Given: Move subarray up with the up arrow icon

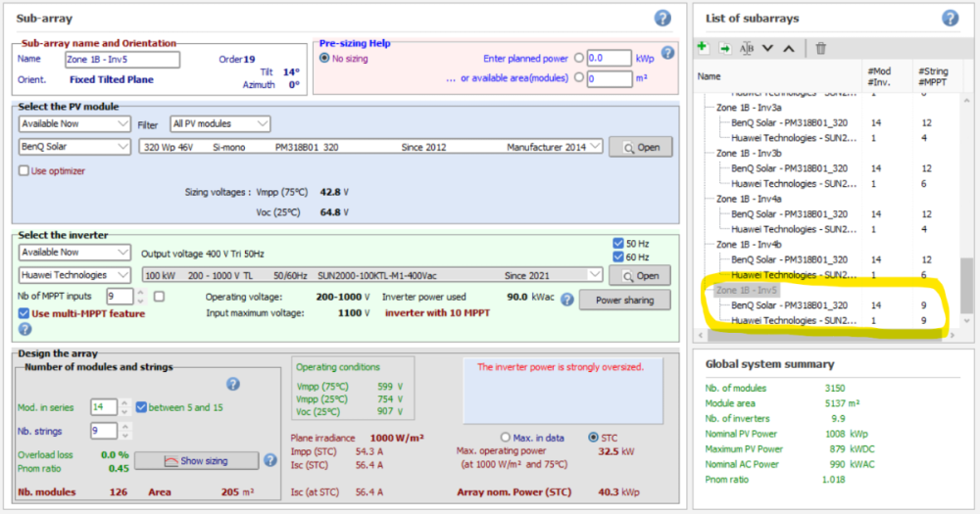Looking at the screenshot, I should point(789,48).
